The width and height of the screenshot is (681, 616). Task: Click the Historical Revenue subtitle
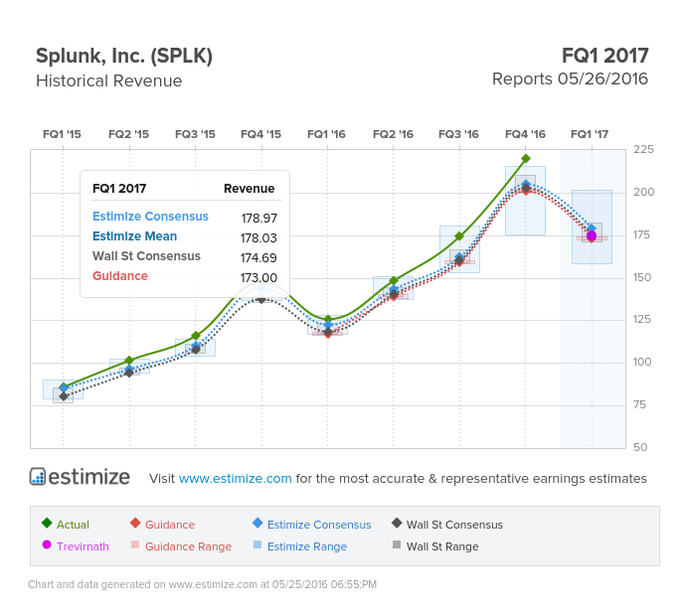point(109,80)
